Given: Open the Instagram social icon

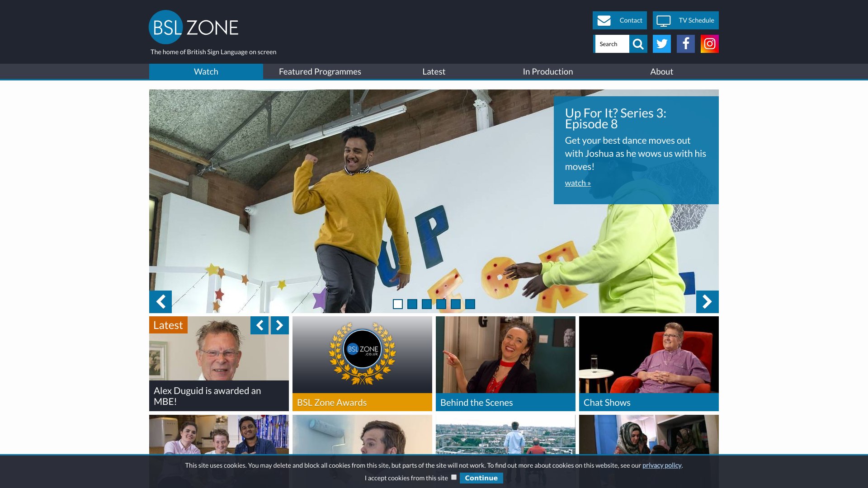Looking at the screenshot, I should pyautogui.click(x=709, y=44).
